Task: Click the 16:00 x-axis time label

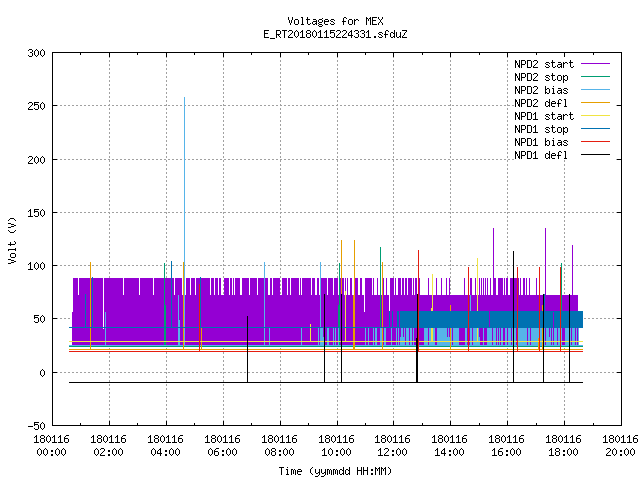Action: pos(507,452)
